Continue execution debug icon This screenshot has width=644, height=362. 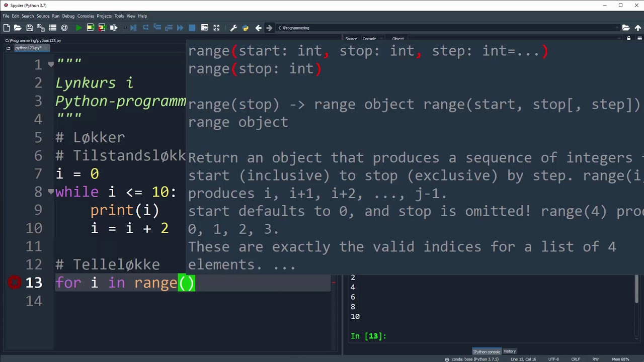(x=180, y=28)
